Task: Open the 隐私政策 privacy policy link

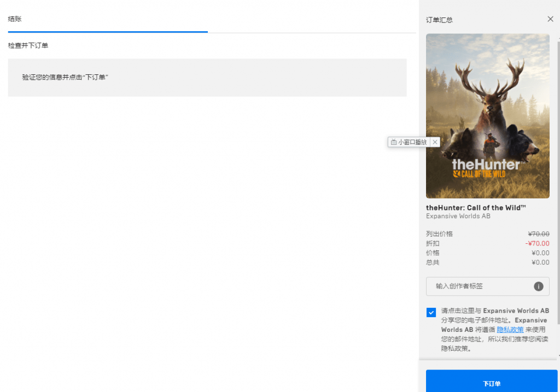Action: tap(510, 330)
